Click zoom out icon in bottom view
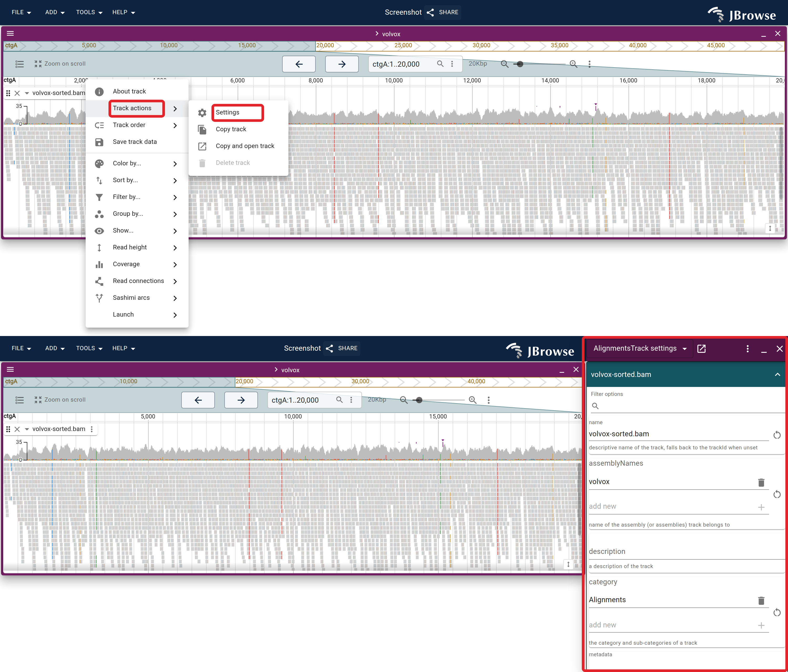This screenshot has height=672, width=788. [x=404, y=400]
